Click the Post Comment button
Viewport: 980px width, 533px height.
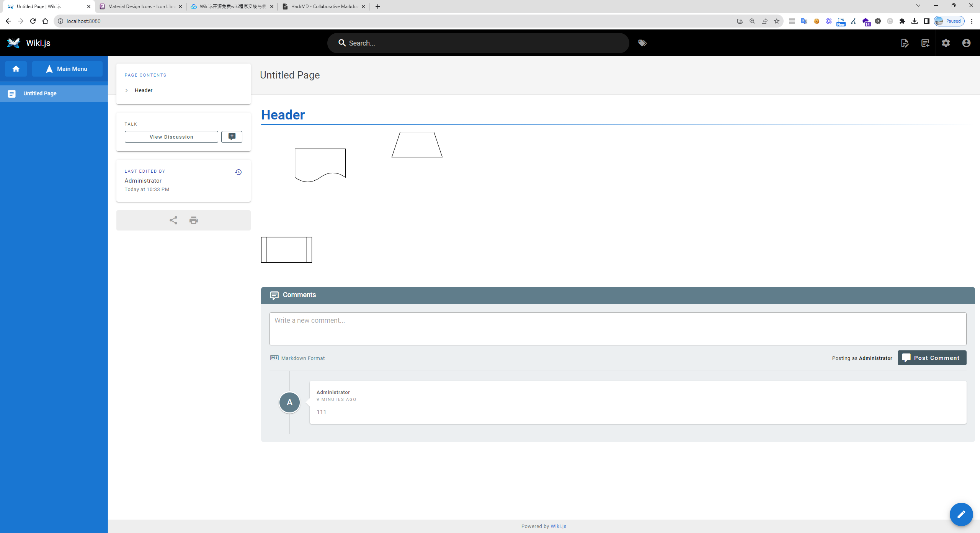932,358
